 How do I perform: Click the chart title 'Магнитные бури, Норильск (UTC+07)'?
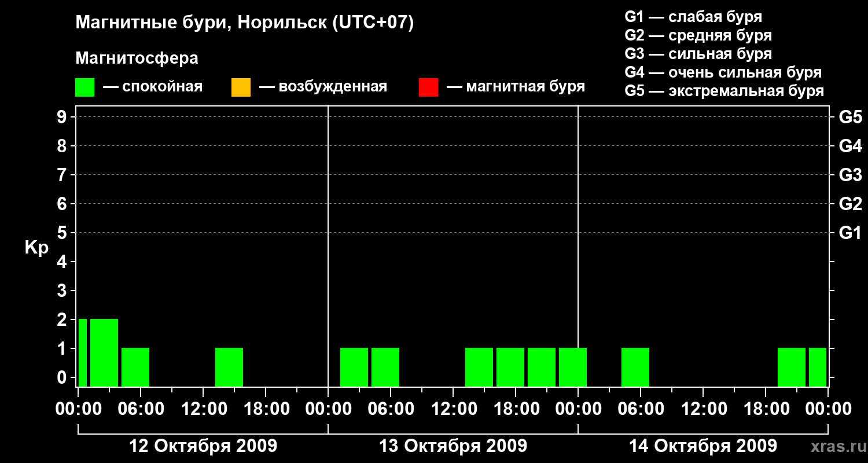pos(245,23)
